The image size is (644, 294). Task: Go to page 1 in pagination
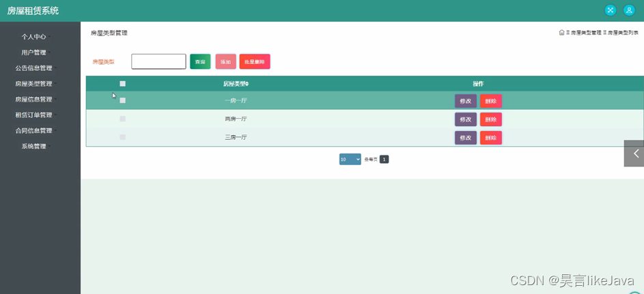[384, 159]
